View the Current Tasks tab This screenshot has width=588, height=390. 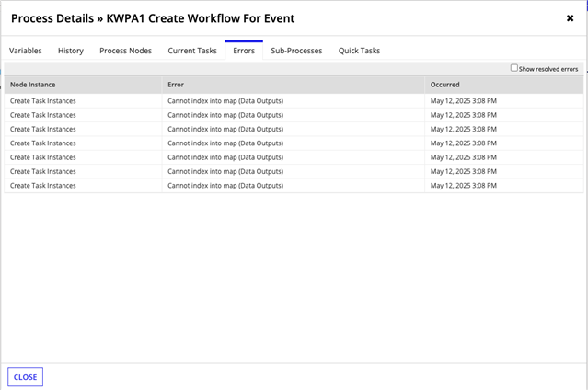(x=192, y=51)
